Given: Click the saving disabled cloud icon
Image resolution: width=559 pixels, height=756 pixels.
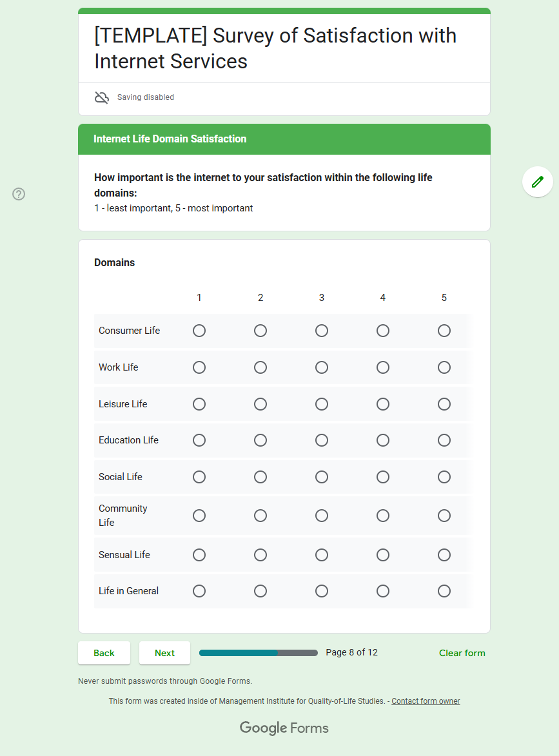Looking at the screenshot, I should tap(102, 97).
